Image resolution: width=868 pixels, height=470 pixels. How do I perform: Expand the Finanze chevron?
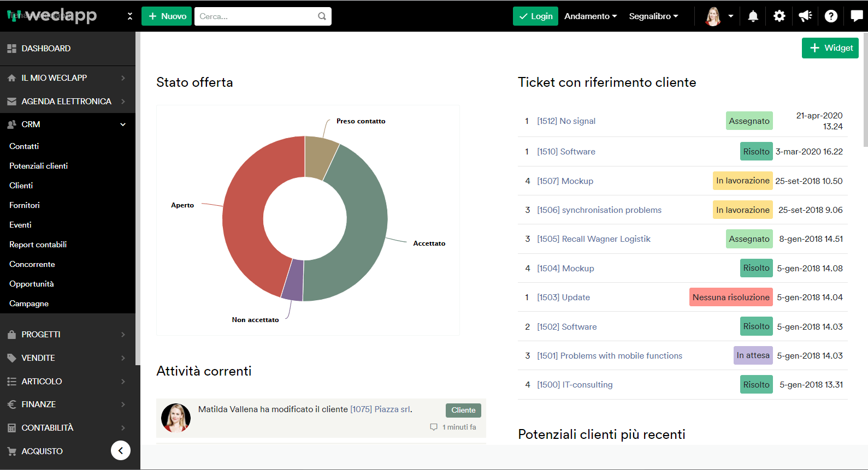pyautogui.click(x=123, y=404)
